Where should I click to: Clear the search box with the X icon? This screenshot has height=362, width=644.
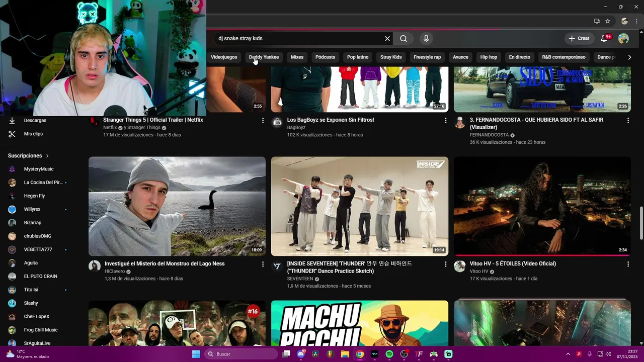387,38
